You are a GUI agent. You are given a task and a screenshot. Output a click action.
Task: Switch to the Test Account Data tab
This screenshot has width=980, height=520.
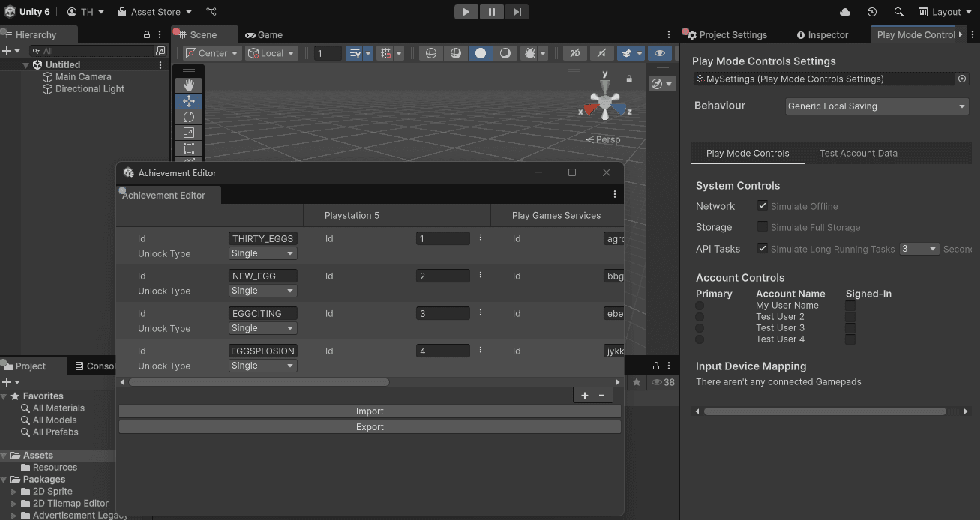[x=858, y=153]
